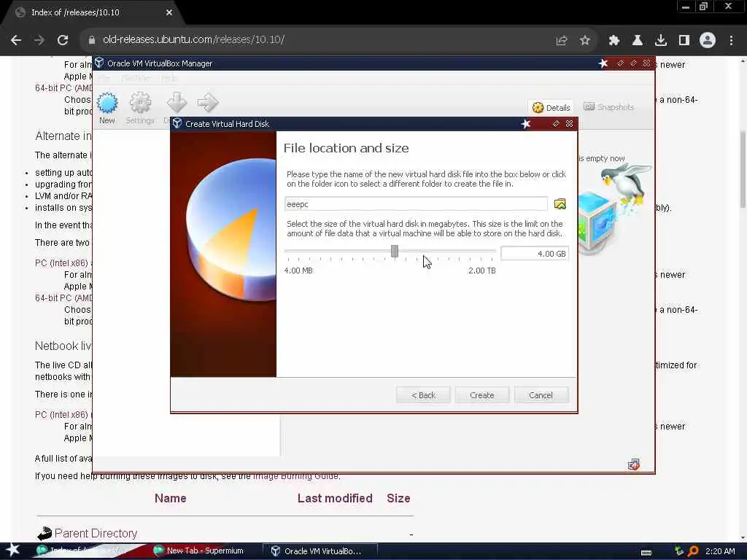Reload the browser page

pos(63,40)
